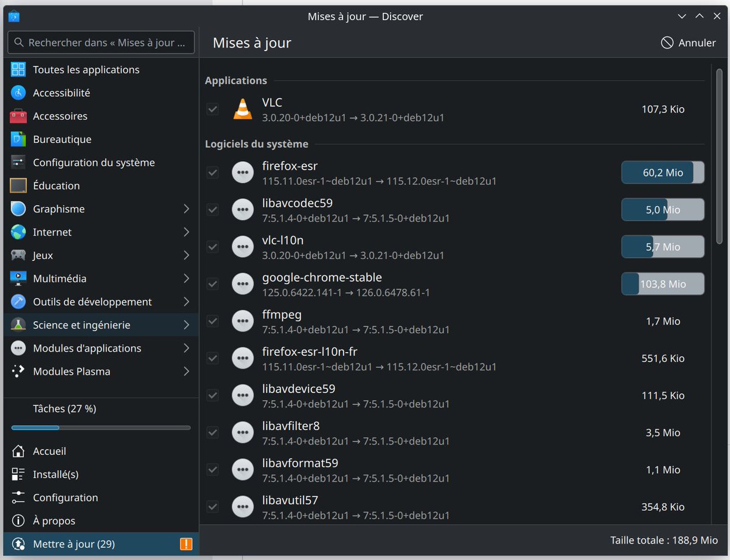Open the Bureautique category label
The image size is (730, 560).
[62, 139]
